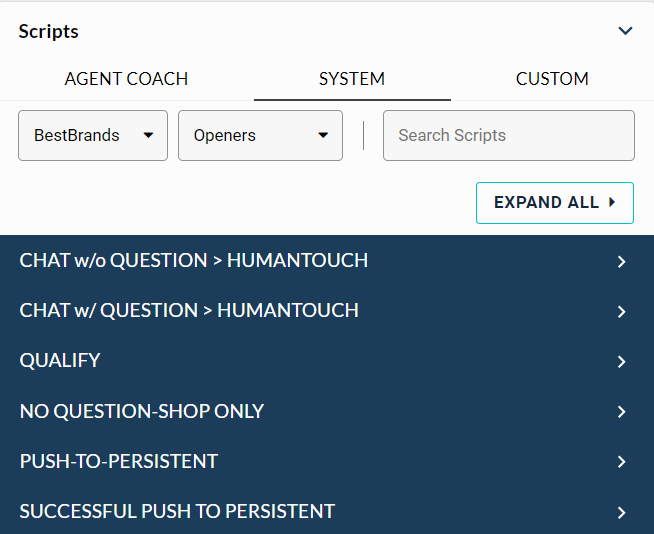Screen dimensions: 654x534
Task: Open the BestBrands dropdown
Action: 93,135
